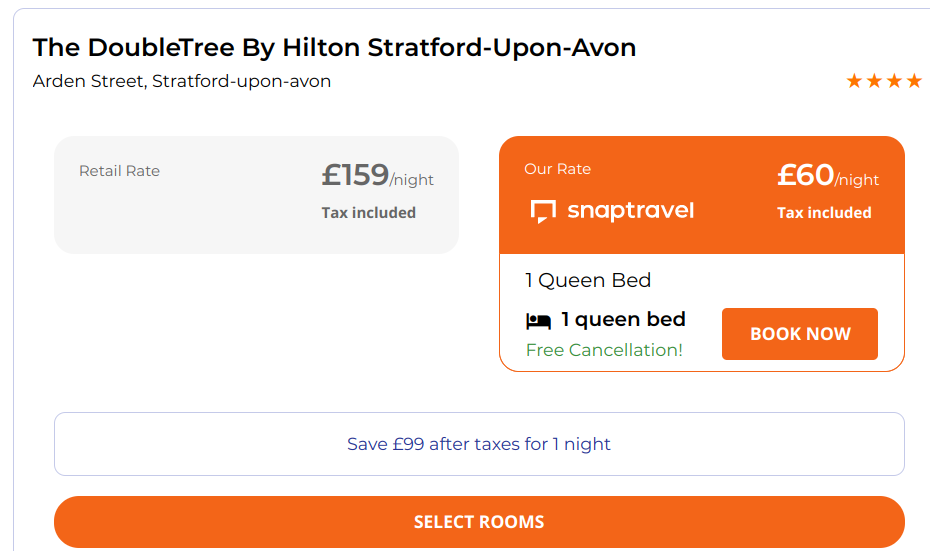930x551 pixels.
Task: Click the first orange rating star
Action: (x=854, y=81)
